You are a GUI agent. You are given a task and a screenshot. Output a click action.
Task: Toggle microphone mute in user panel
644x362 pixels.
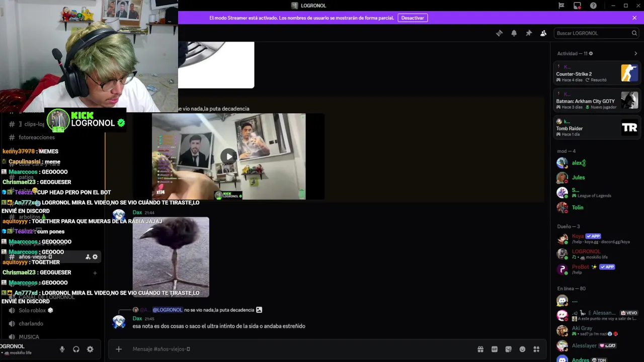tap(62, 349)
